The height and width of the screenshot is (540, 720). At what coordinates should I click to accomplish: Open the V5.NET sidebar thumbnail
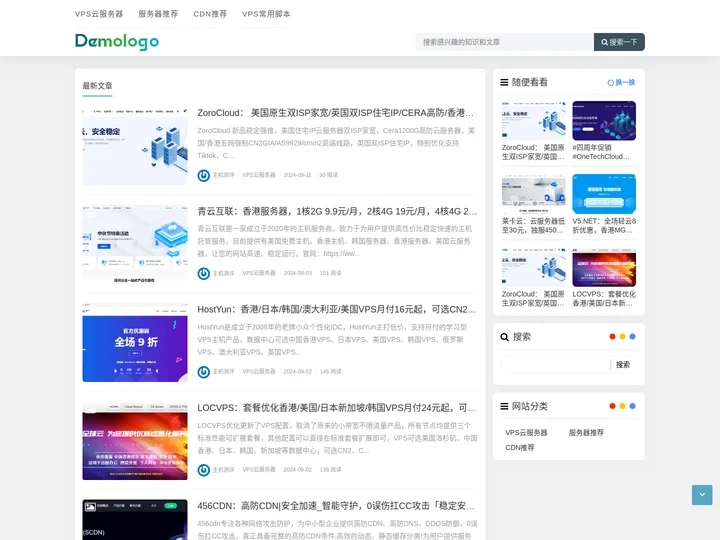pyautogui.click(x=604, y=194)
